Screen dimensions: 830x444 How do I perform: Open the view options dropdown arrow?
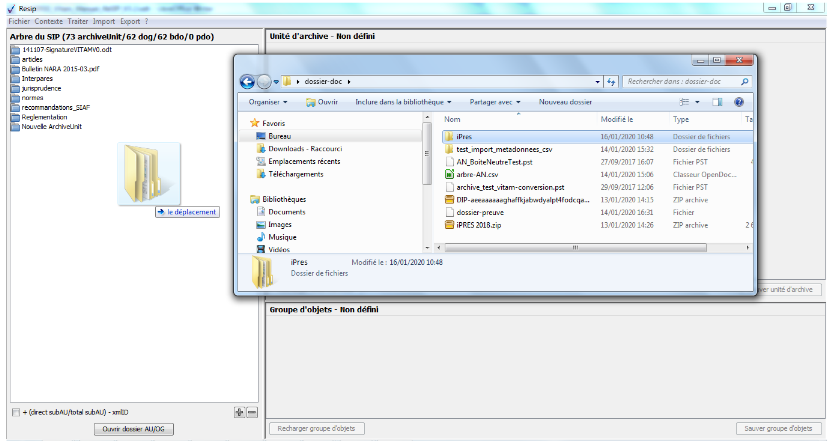pyautogui.click(x=698, y=102)
